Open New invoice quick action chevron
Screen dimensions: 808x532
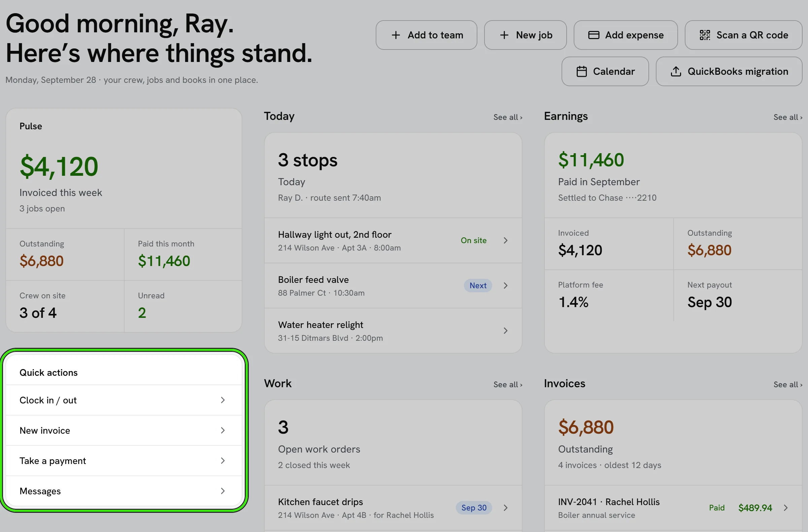[x=223, y=430]
